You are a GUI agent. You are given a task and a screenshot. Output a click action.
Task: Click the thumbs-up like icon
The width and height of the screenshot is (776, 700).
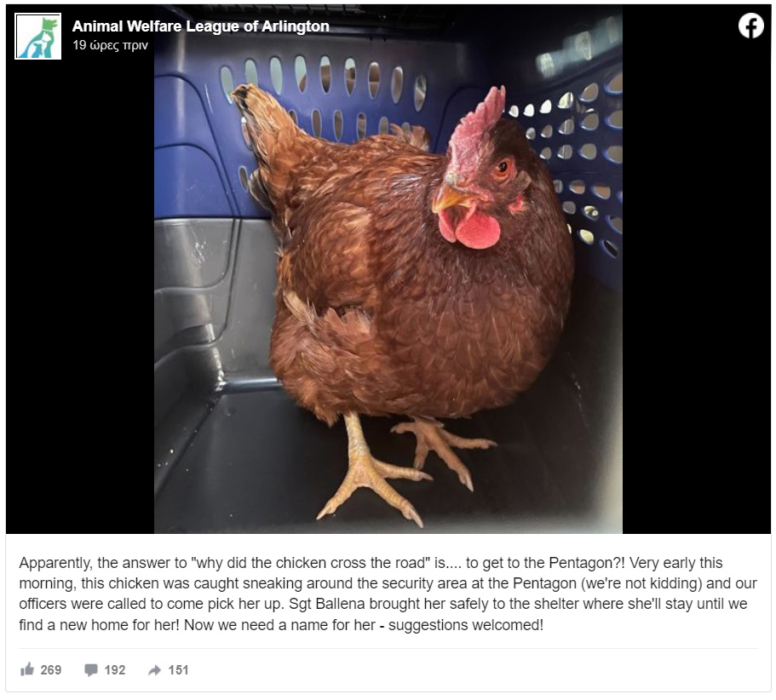click(27, 669)
